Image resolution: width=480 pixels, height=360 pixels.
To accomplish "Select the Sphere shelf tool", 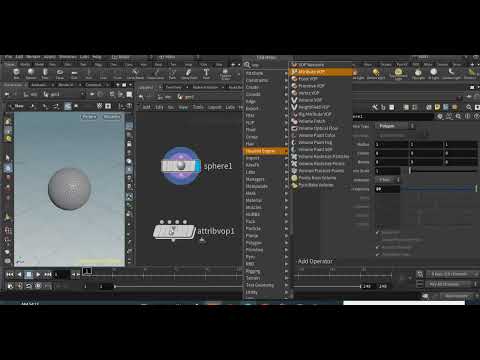I will [x=31, y=73].
